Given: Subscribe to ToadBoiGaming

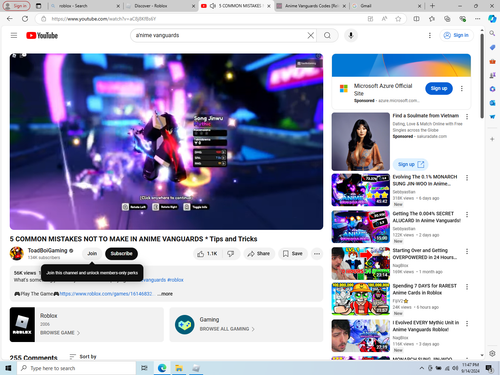Looking at the screenshot, I should tap(121, 254).
